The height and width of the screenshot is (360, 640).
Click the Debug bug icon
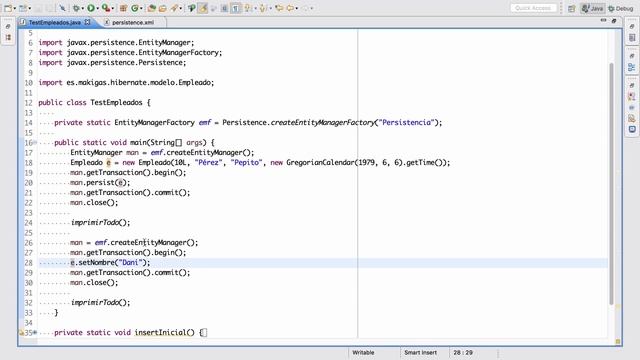(x=76, y=8)
